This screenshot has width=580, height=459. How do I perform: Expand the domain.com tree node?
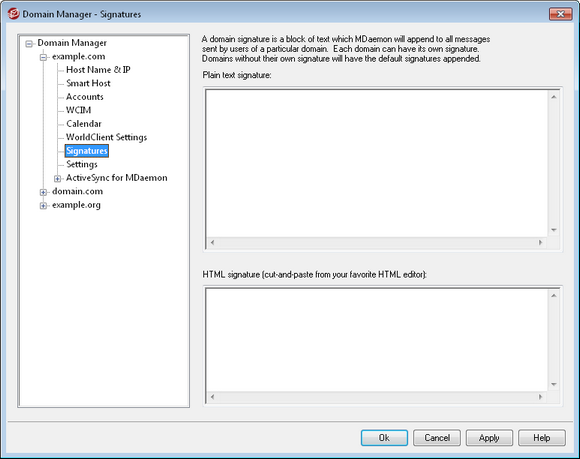click(x=43, y=192)
